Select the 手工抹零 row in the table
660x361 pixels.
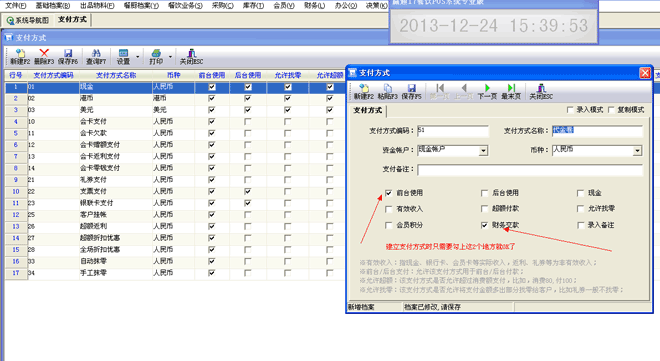coord(175,273)
